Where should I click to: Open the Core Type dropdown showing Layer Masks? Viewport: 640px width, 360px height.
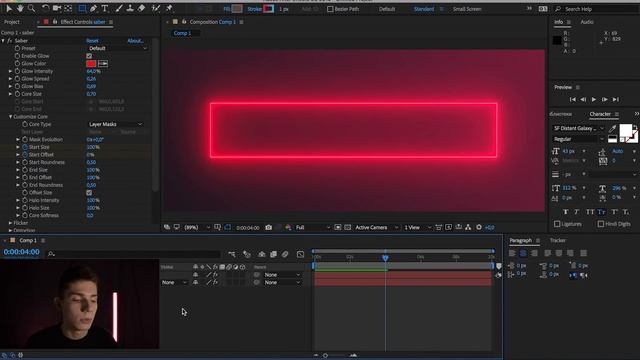pyautogui.click(x=116, y=124)
